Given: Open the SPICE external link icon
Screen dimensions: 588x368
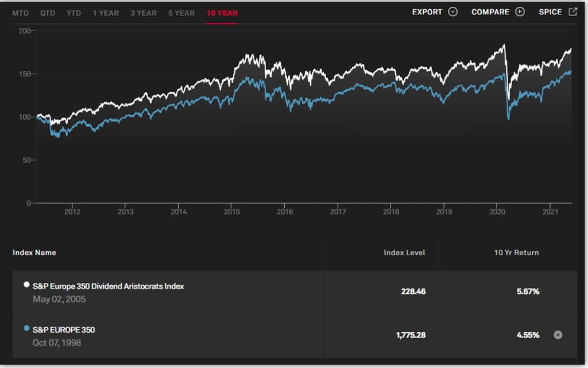Looking at the screenshot, I should [x=572, y=12].
